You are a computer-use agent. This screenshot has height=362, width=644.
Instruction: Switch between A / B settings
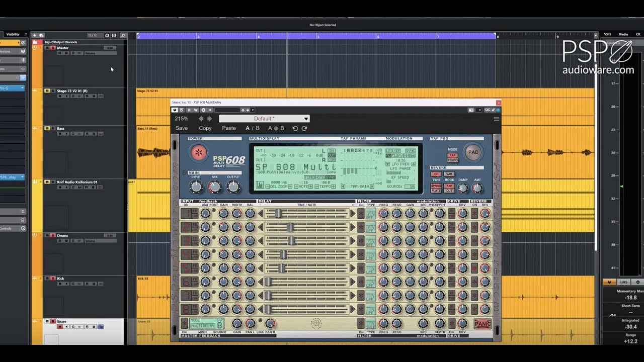tap(253, 128)
